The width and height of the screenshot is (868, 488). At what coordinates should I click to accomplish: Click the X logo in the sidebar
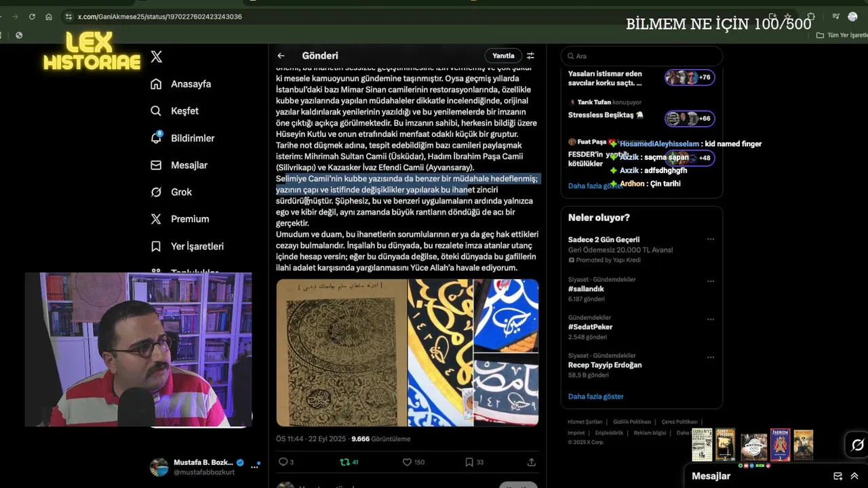(157, 57)
